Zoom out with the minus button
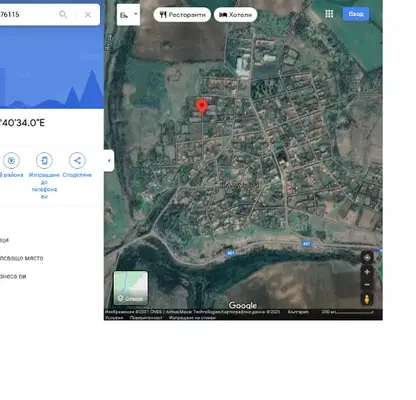The width and height of the screenshot is (416, 400). coord(367,285)
